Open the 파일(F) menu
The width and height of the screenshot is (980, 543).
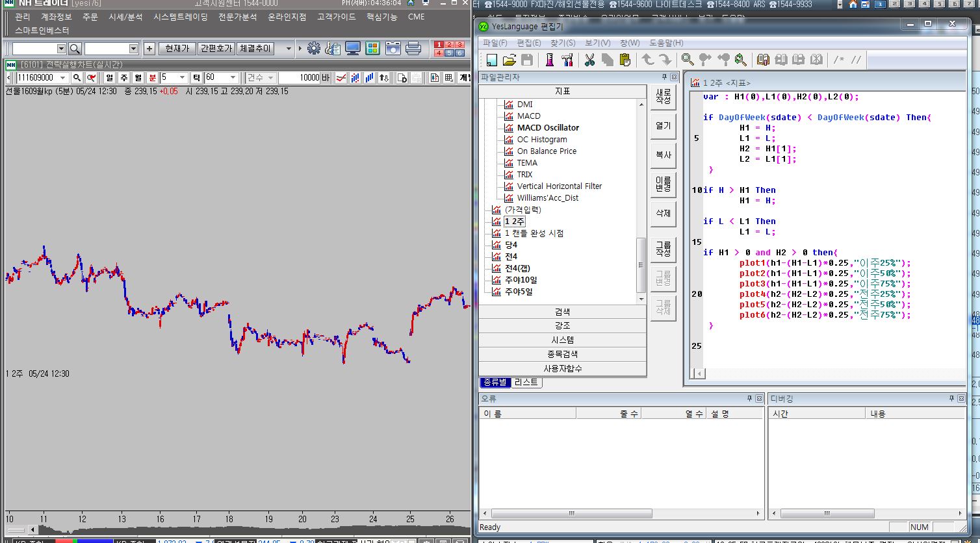click(x=495, y=43)
